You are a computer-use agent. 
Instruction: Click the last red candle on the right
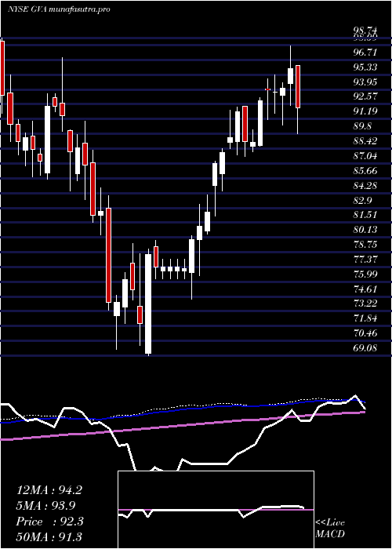(298, 86)
